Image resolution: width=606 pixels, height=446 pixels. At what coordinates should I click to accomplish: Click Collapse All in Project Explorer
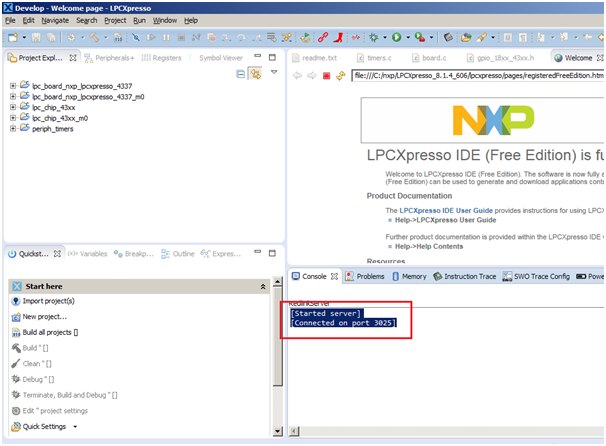click(x=240, y=73)
